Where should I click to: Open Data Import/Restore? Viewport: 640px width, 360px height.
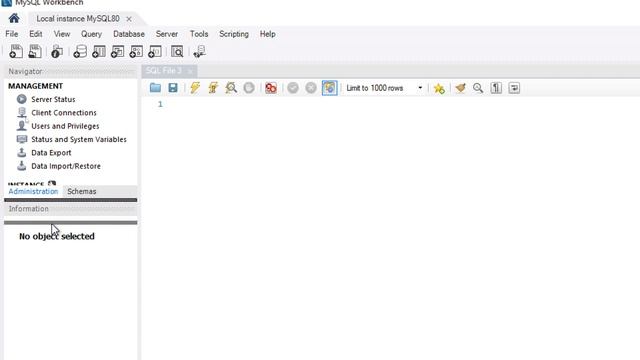(x=66, y=166)
